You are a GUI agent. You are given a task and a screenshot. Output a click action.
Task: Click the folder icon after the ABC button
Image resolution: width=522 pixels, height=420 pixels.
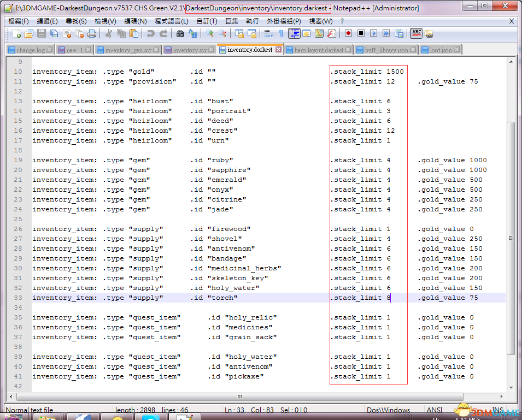pos(429,33)
